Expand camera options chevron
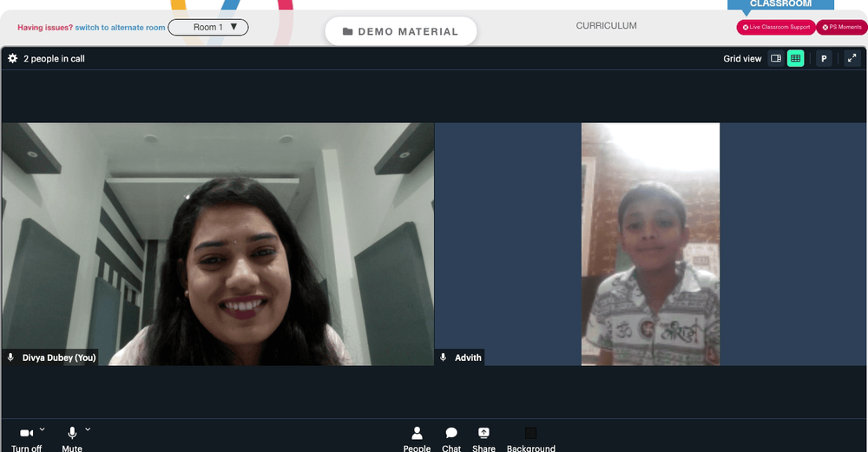The height and width of the screenshot is (452, 868). click(42, 429)
